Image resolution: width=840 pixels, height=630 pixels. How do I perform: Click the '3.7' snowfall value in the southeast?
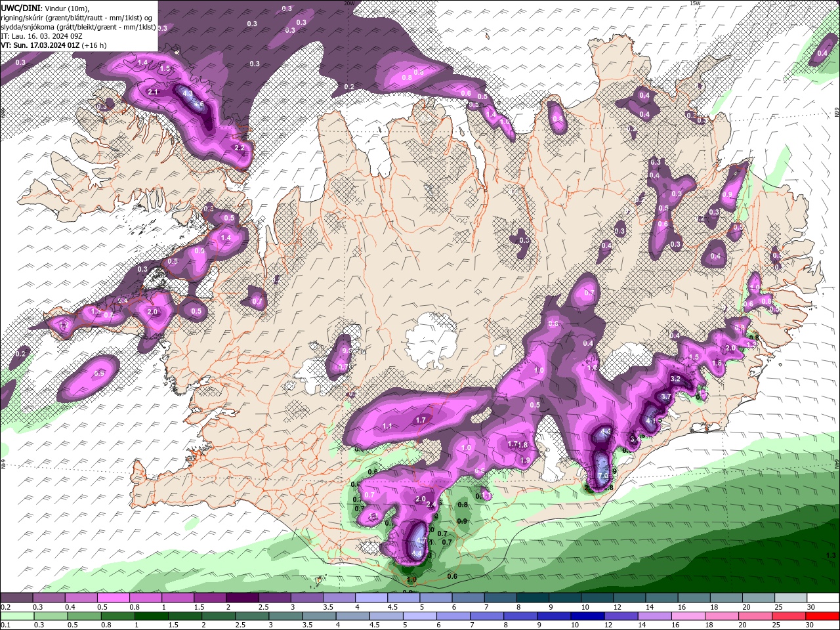click(665, 396)
